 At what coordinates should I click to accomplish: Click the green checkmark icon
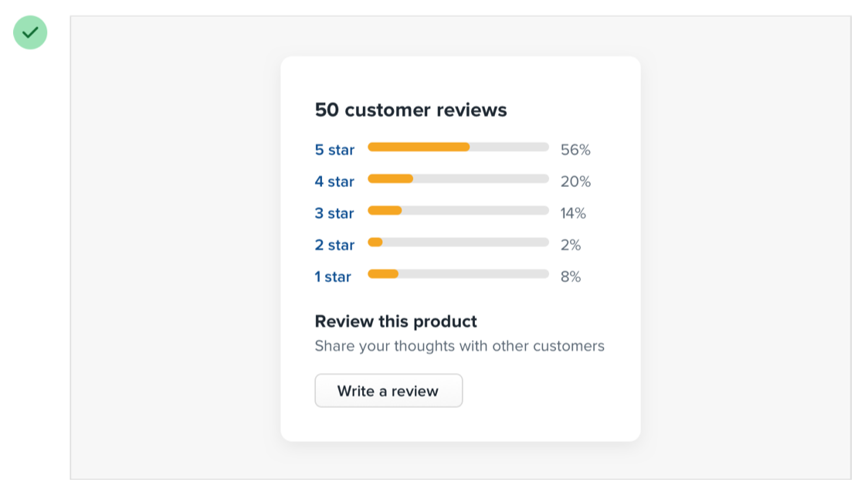[30, 32]
